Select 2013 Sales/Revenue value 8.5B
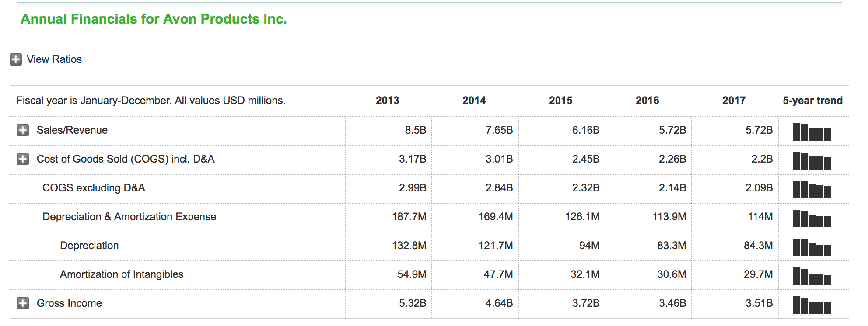The width and height of the screenshot is (868, 326). pos(416,130)
